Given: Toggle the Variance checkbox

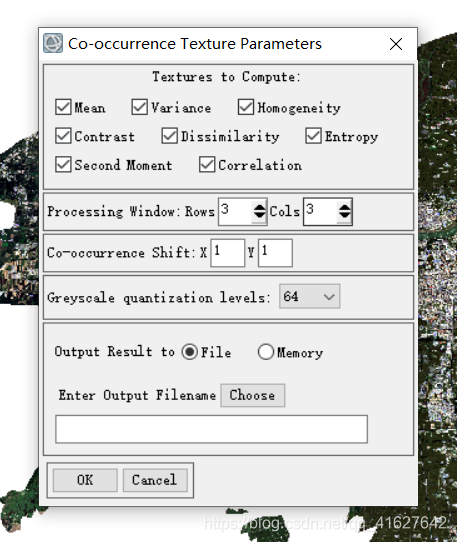Looking at the screenshot, I should click(x=140, y=107).
